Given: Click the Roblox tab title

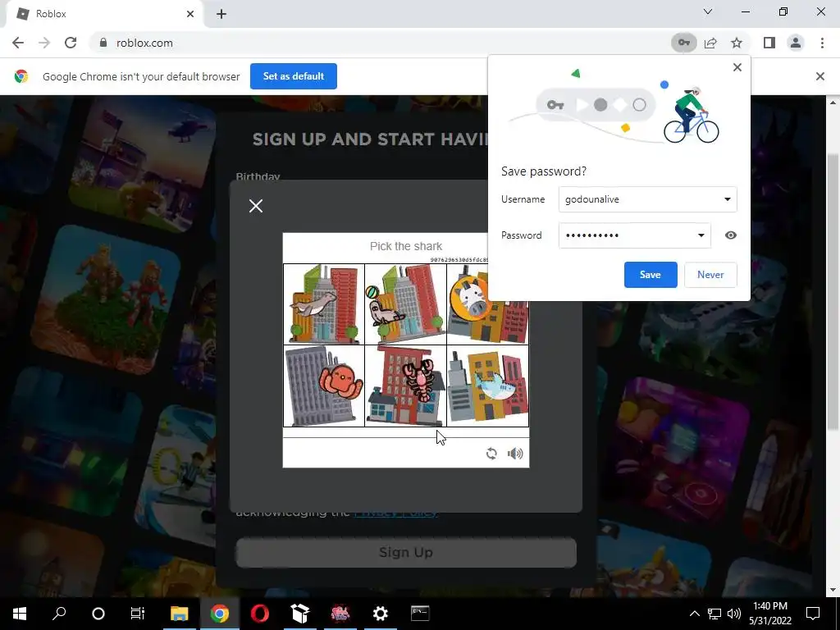Looking at the screenshot, I should (51, 14).
